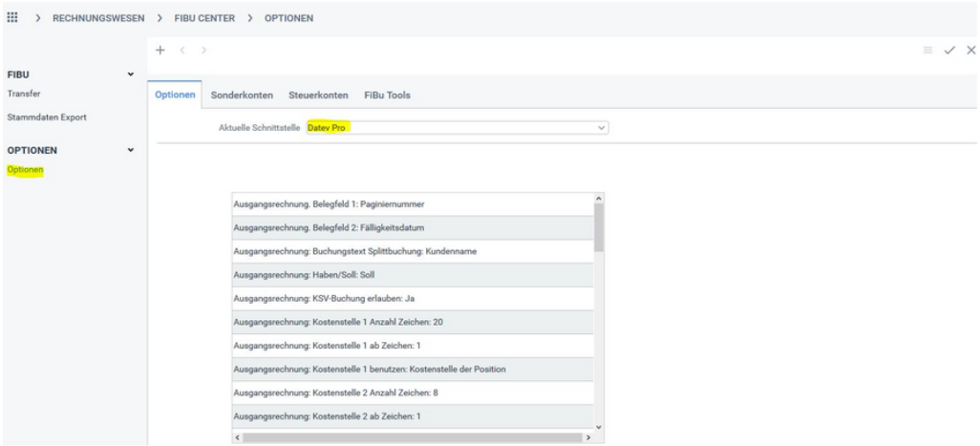
Task: Open Stammdaten Export in the sidebar
Action: pyautogui.click(x=47, y=117)
